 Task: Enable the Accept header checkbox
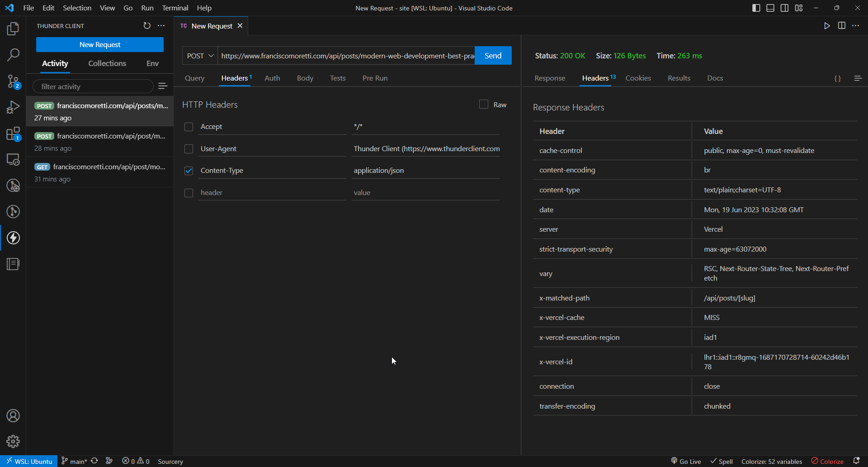(x=189, y=127)
